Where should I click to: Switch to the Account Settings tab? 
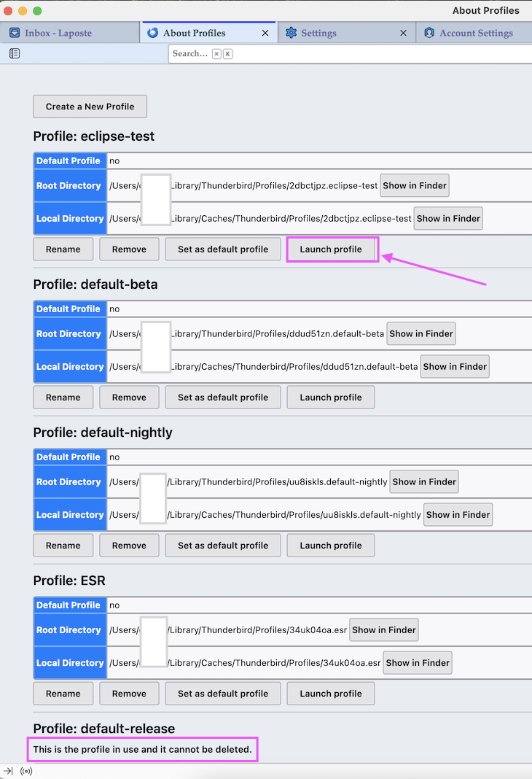474,33
